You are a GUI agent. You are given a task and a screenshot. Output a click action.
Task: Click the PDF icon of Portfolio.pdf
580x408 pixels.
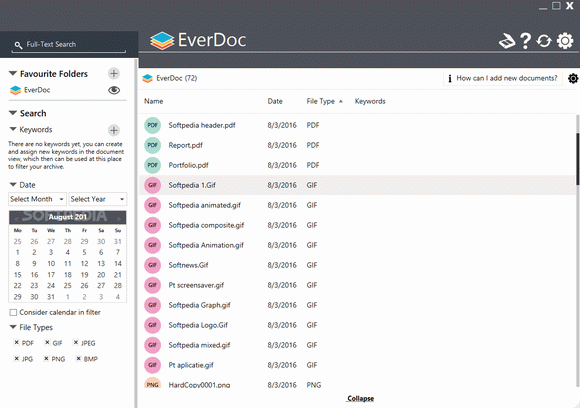tap(152, 165)
